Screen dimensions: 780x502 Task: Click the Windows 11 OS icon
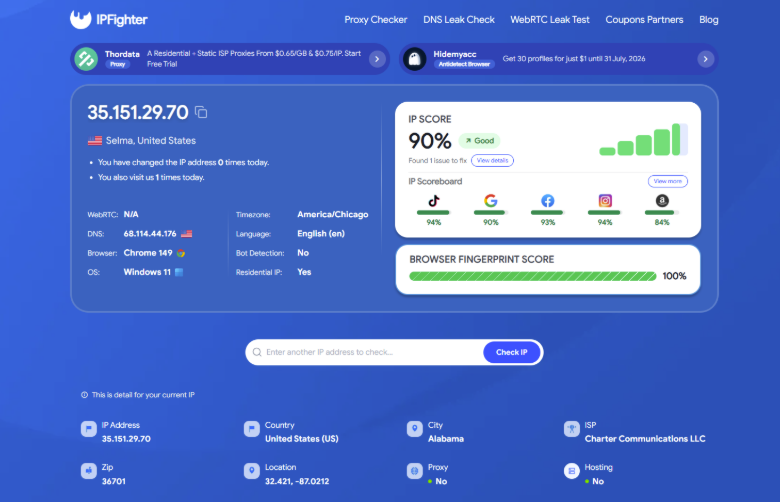(179, 272)
